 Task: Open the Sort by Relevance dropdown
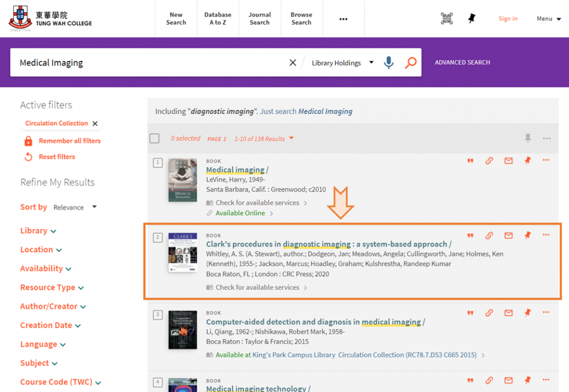click(75, 207)
